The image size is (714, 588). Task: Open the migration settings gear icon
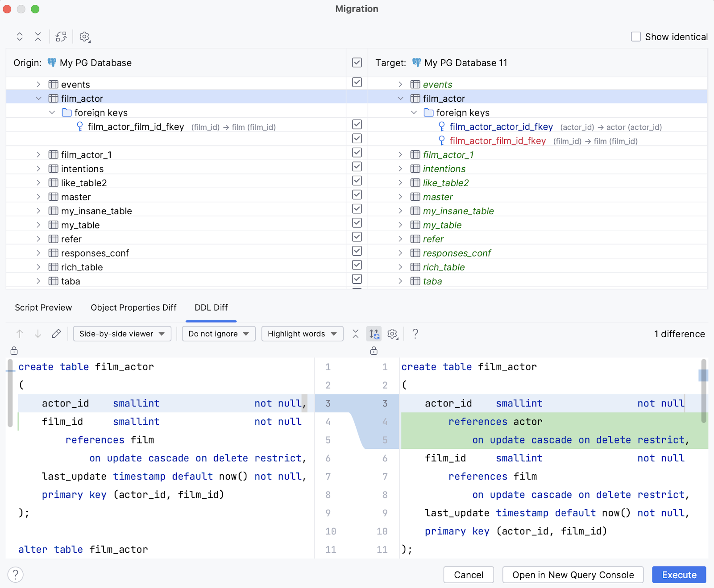pyautogui.click(x=84, y=37)
